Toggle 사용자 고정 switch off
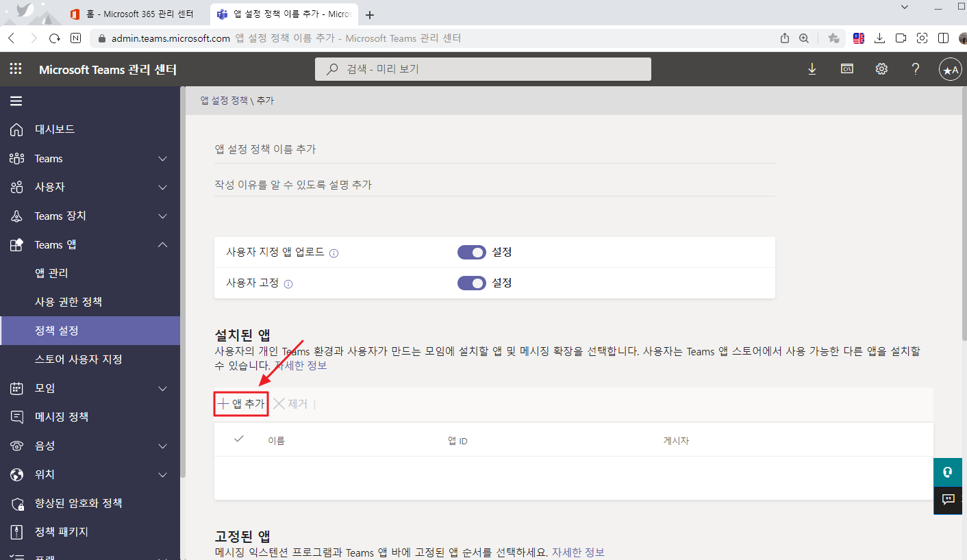Screen dimensions: 967x560 [471, 283]
